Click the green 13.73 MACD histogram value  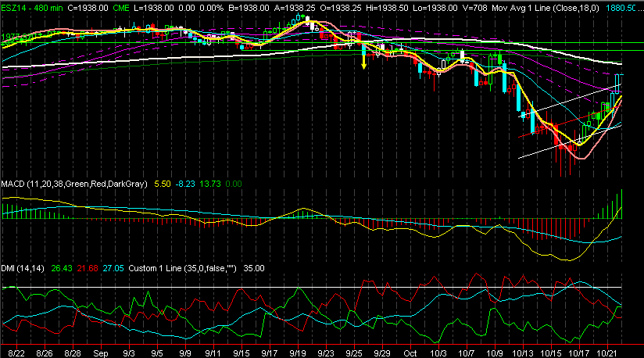coord(210,184)
